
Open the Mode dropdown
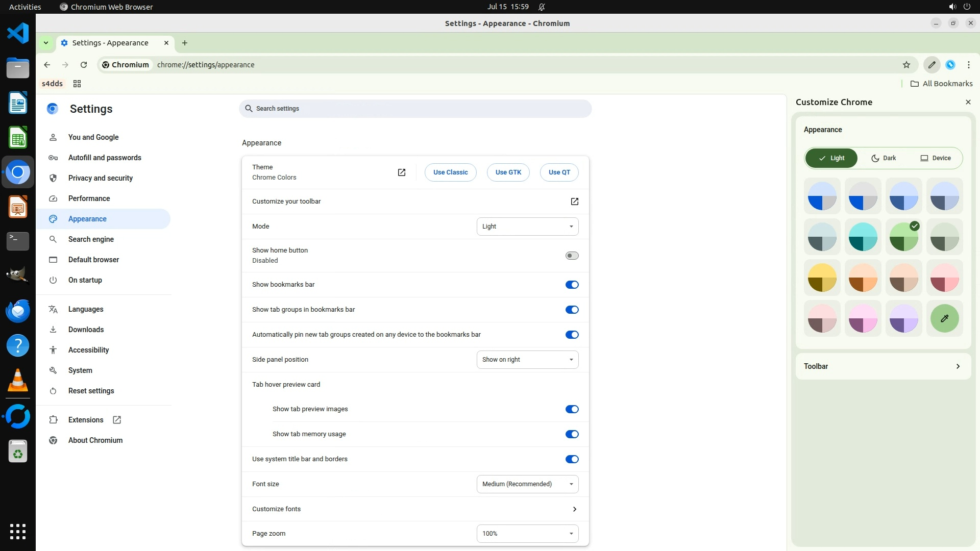[x=527, y=227]
